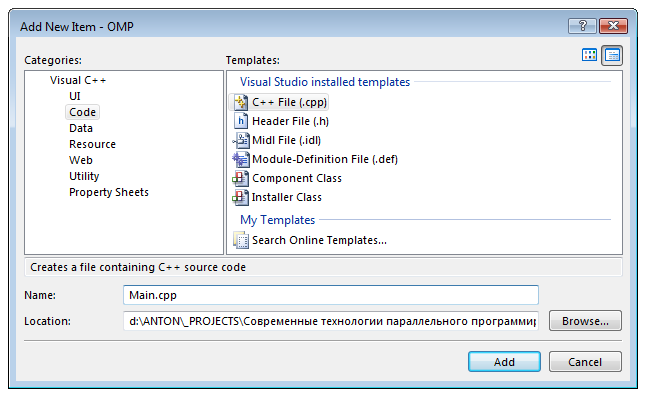Select the C++ File (.cpp) template icon
Viewport: 646px width, 397px height.
click(x=241, y=102)
